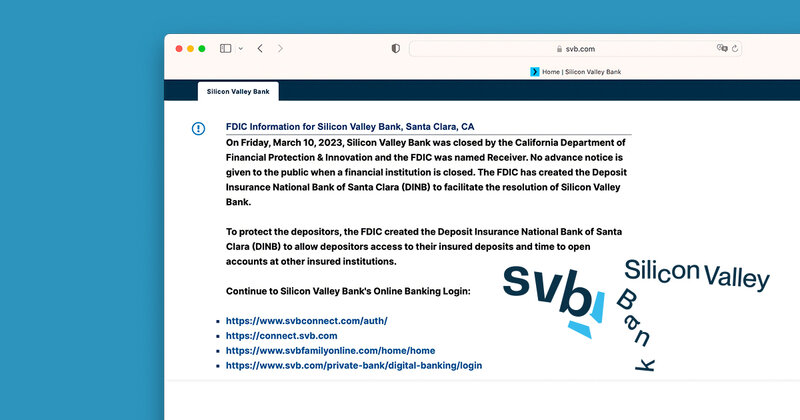
Task: Click the lock icon beside svb.com
Action: coord(559,49)
